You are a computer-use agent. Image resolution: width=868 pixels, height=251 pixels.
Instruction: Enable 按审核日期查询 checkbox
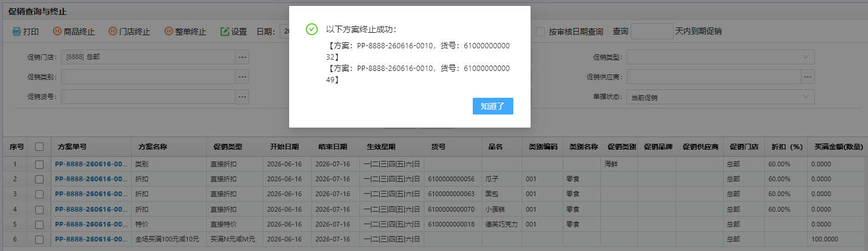540,32
